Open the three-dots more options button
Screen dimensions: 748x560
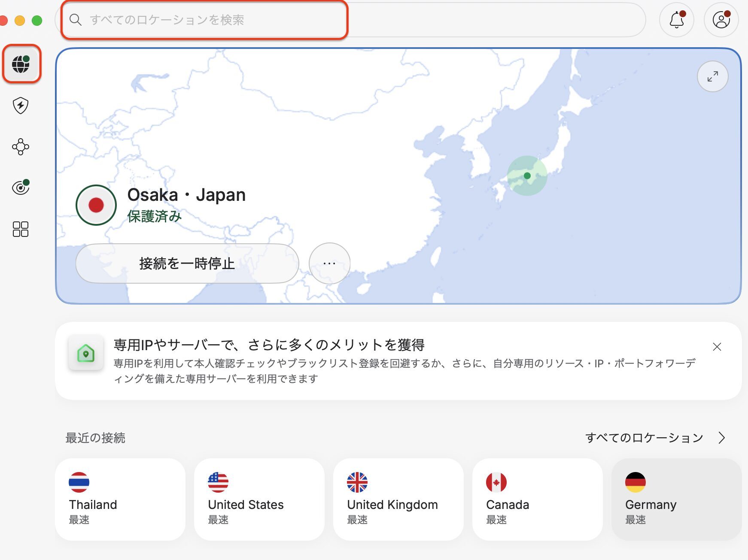pos(330,263)
